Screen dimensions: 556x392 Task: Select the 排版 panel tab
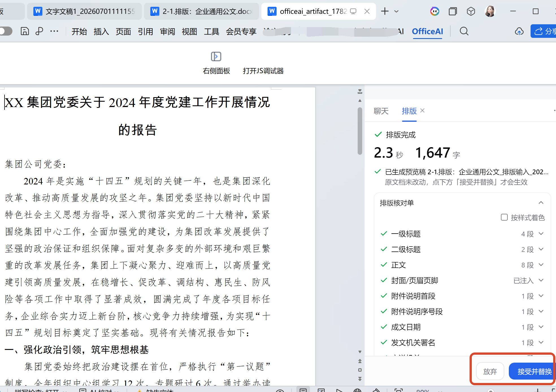[409, 111]
